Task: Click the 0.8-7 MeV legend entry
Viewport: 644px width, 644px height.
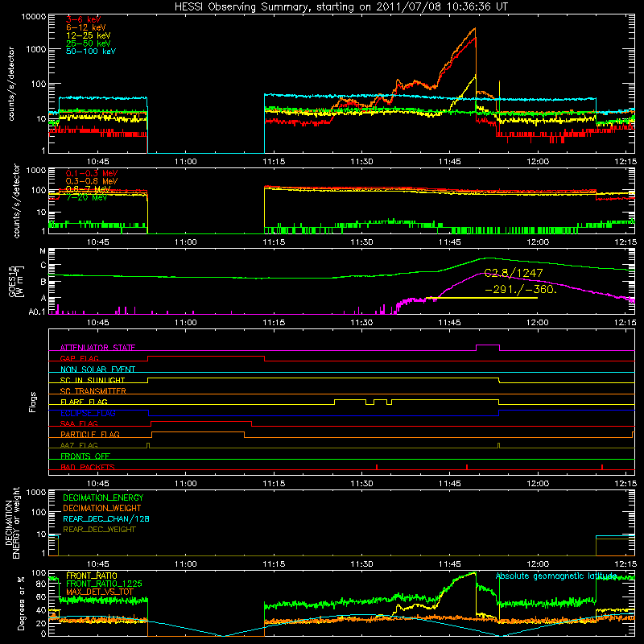Action: click(x=88, y=189)
